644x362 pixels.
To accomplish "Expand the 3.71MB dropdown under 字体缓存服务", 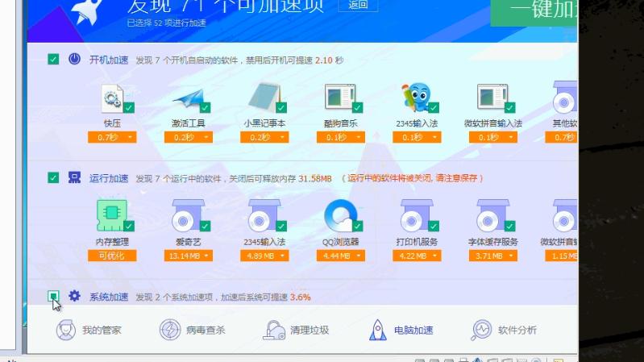I will click(493, 256).
